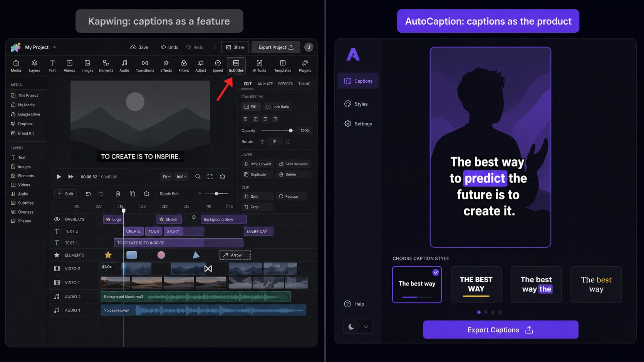Expand the theme chevron next to moon icon
The width and height of the screenshot is (644, 362).
366,327
